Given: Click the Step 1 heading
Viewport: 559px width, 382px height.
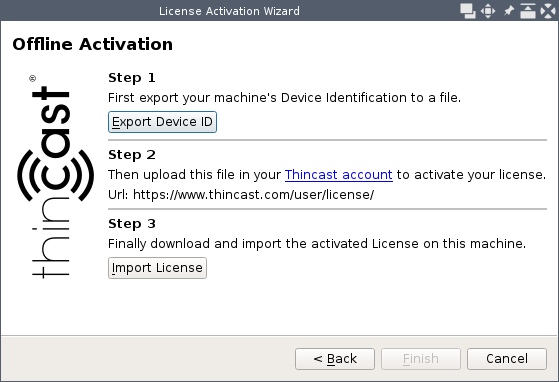Looking at the screenshot, I should coord(132,78).
